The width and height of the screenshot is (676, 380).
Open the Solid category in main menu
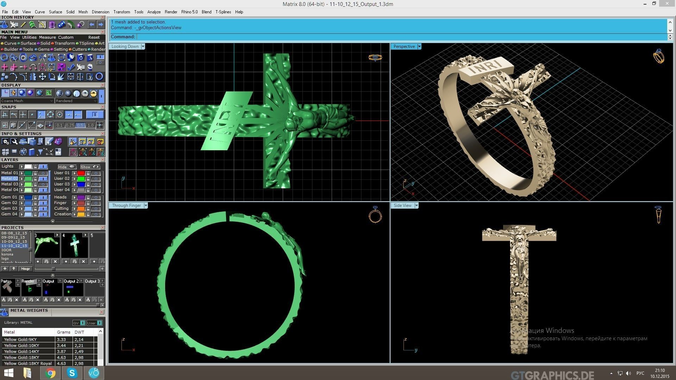[x=44, y=44]
